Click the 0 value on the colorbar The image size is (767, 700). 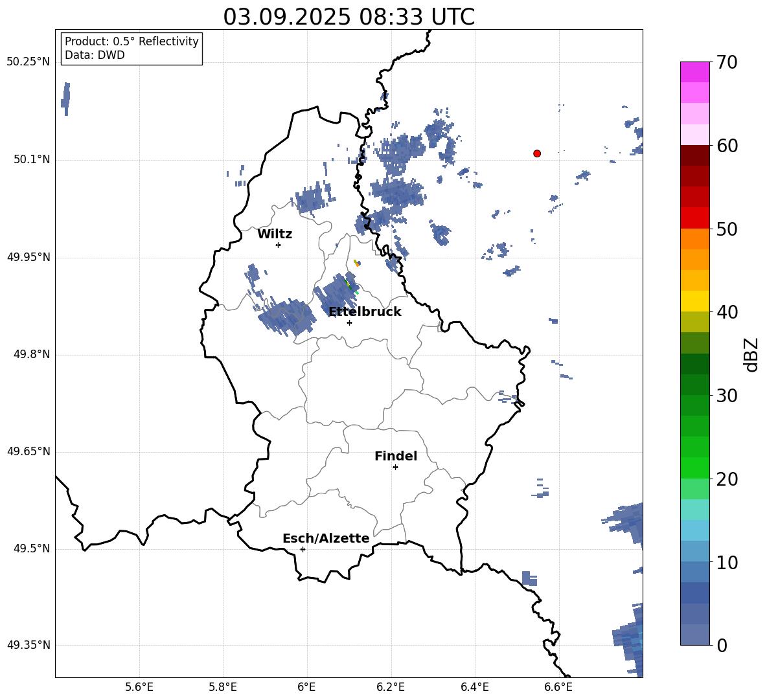pyautogui.click(x=722, y=645)
